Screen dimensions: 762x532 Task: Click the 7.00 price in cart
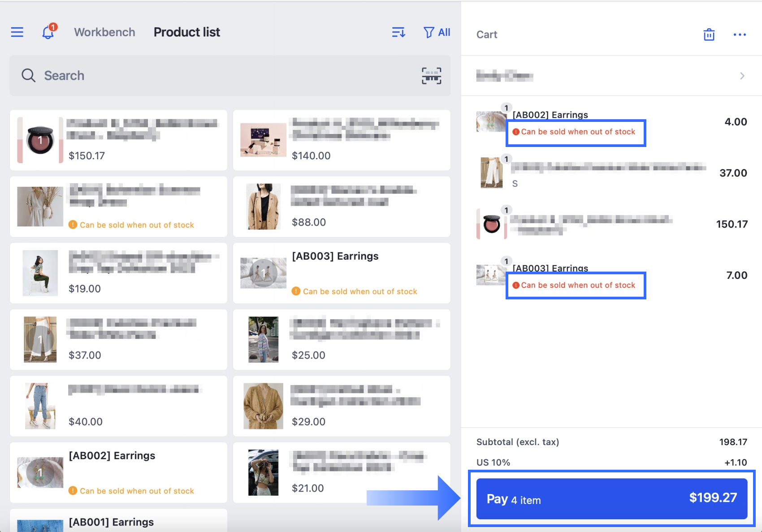pos(736,275)
